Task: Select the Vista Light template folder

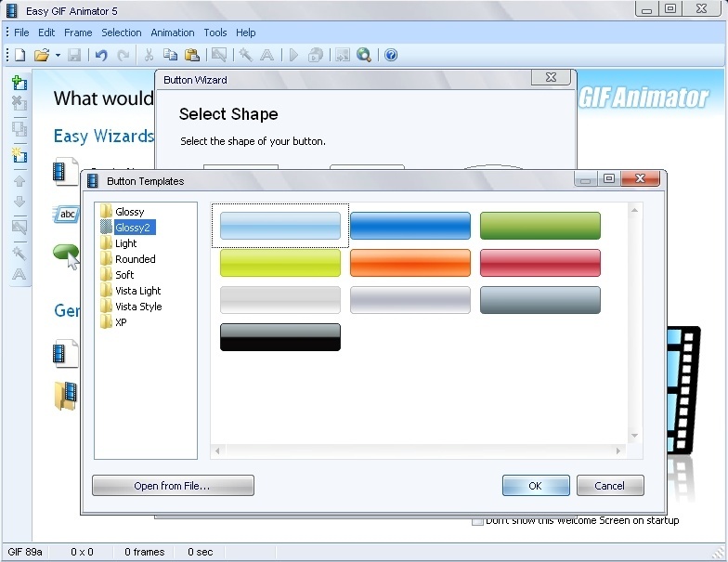Action: (x=130, y=291)
